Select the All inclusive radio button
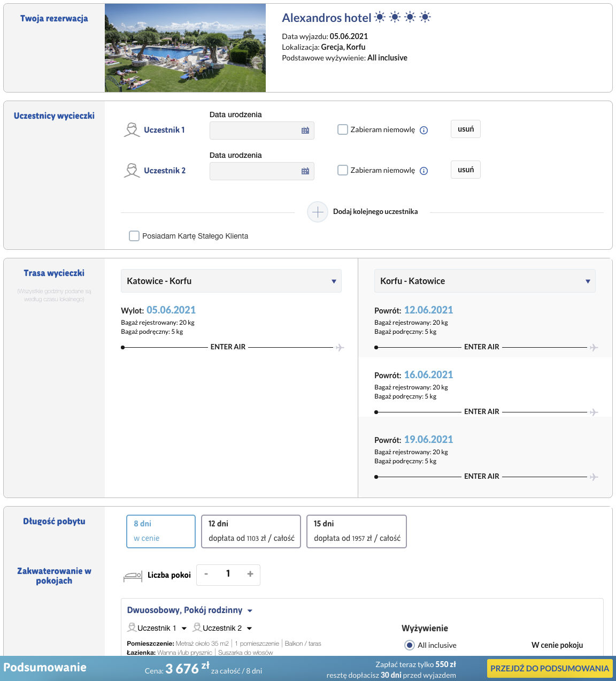 pyautogui.click(x=410, y=645)
